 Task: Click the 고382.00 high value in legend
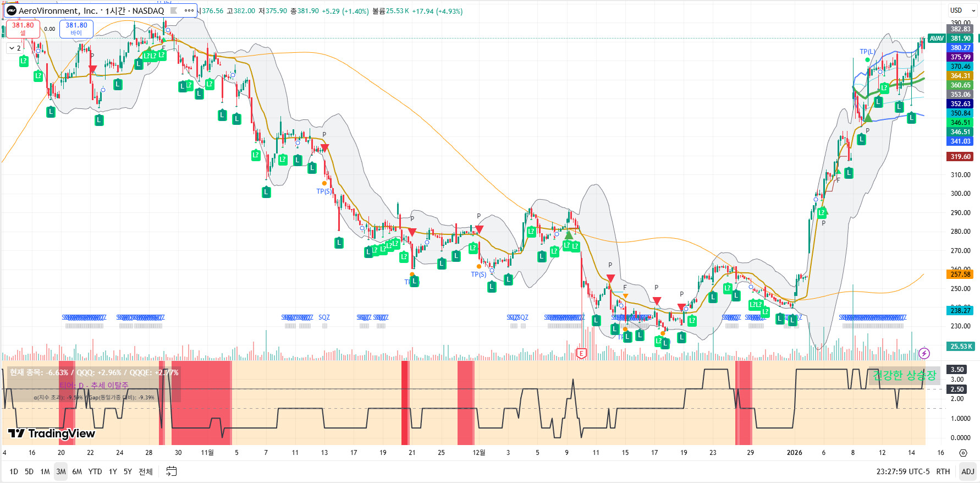241,11
